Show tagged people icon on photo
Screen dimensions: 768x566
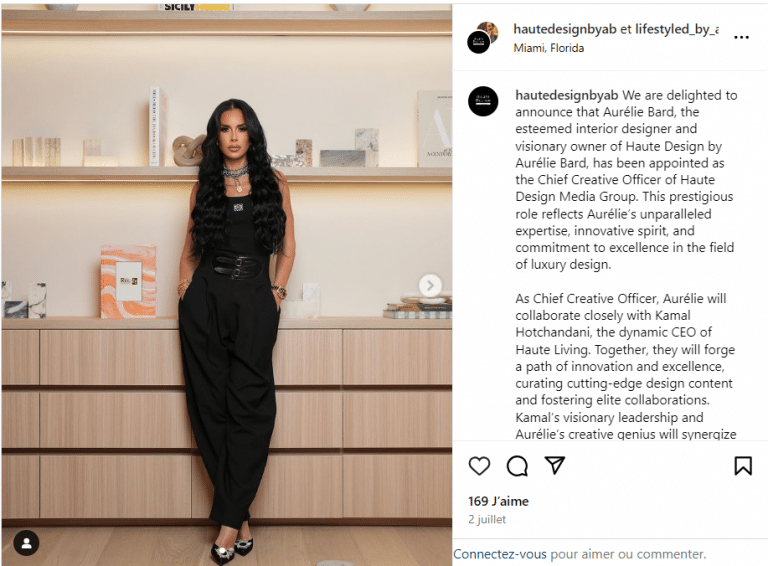pyautogui.click(x=26, y=543)
